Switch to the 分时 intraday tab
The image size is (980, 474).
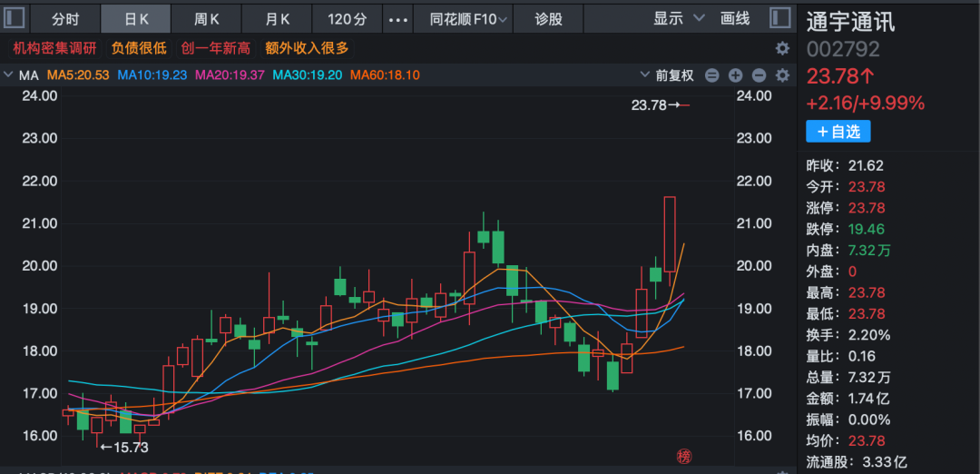point(65,18)
